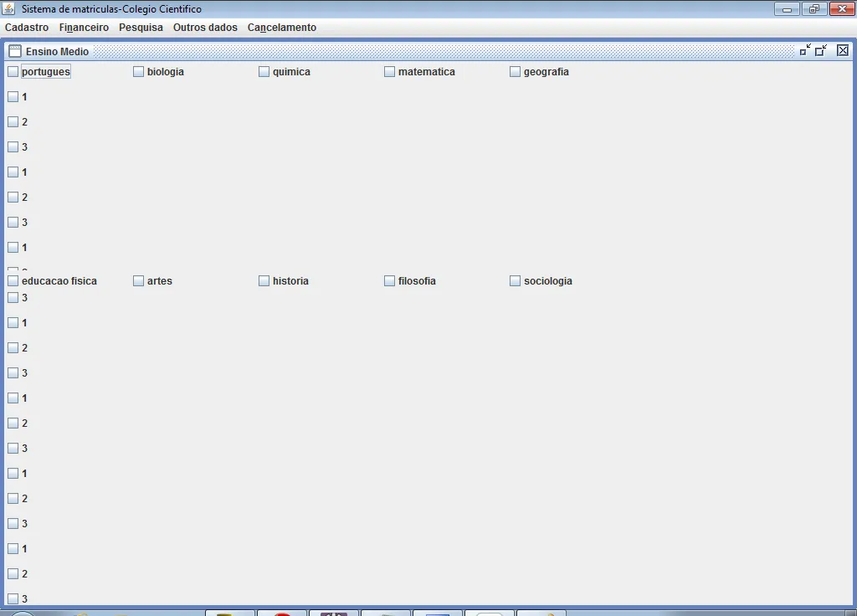Open the Cadastro menu

pos(27,28)
